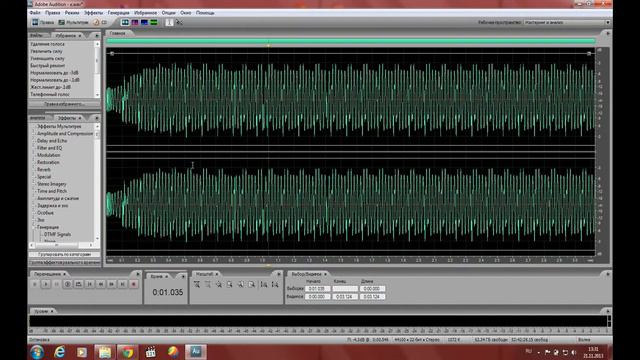The image size is (640, 360).
Task: Open Перемещение panel options menu arrow
Action: click(138, 274)
